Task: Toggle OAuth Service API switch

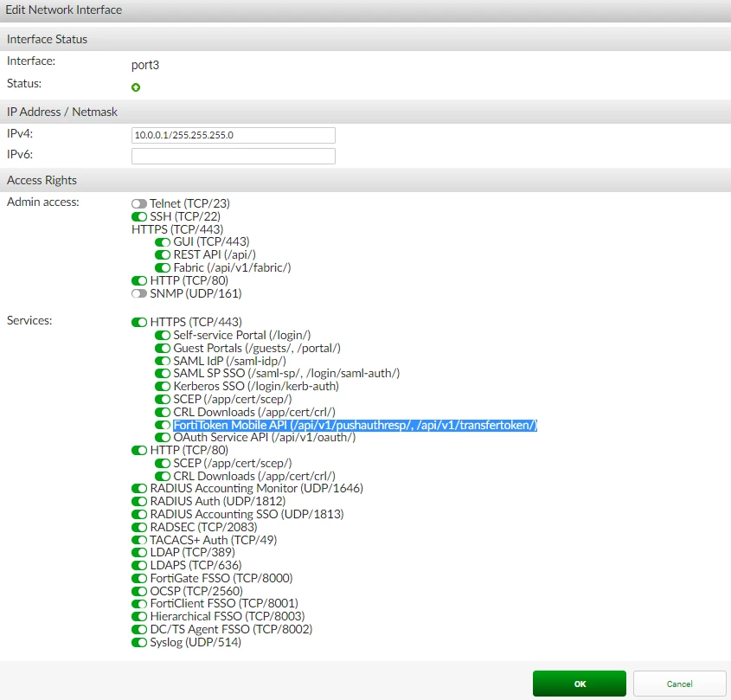Action: (163, 438)
